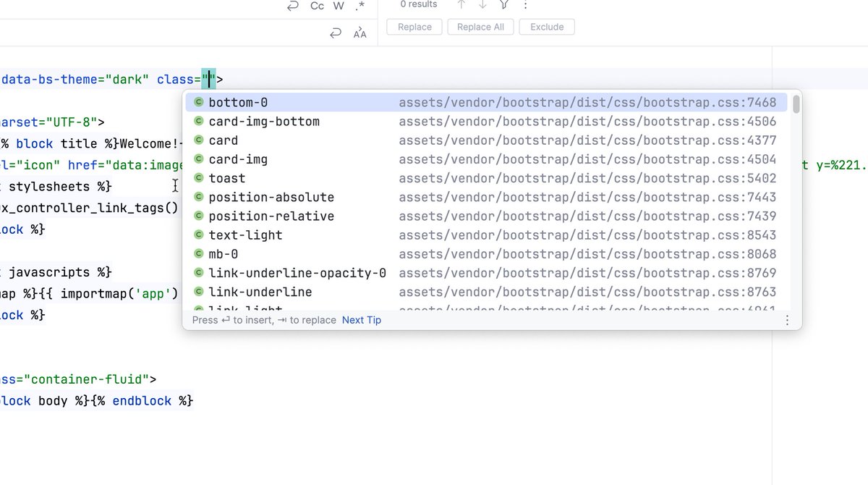Viewport: 868px width, 485px height.
Task: Click the Next Tip link
Action: [362, 320]
